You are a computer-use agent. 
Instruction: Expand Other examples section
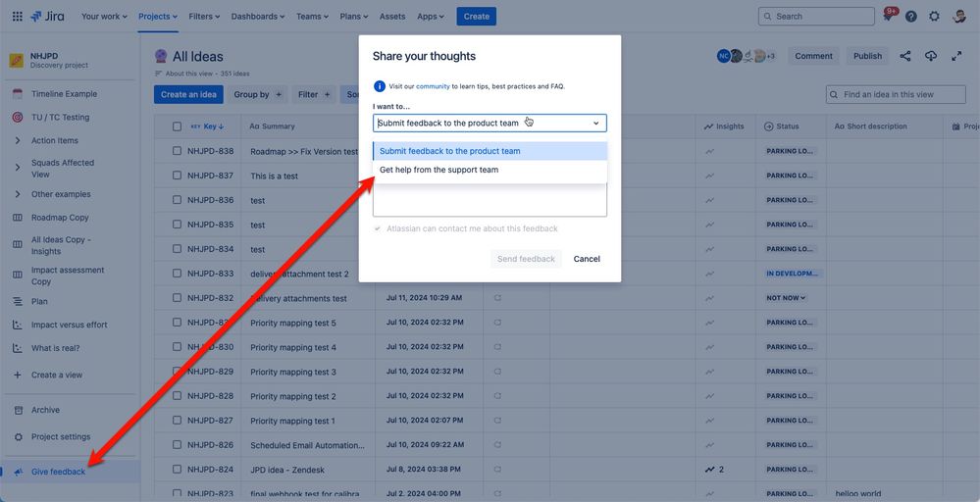coord(18,194)
